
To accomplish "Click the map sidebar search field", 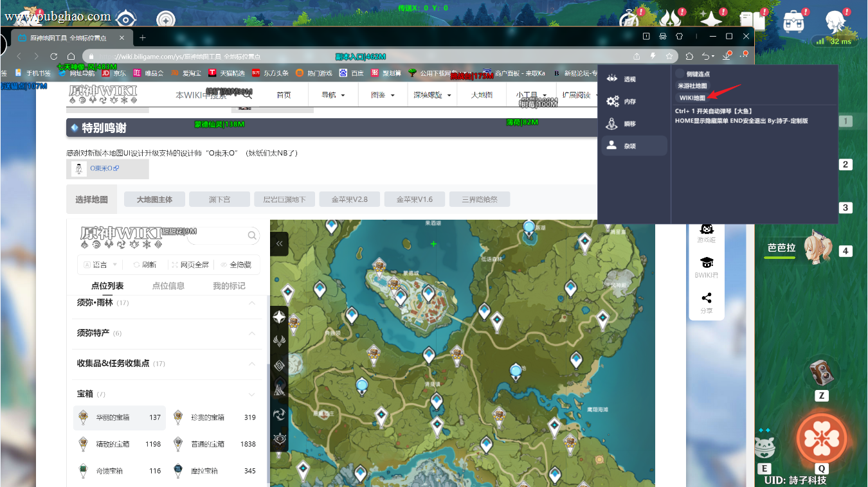I will [223, 236].
